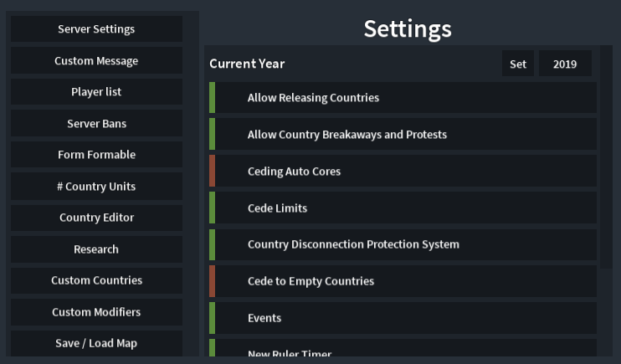Open Custom Countries page

point(96,280)
